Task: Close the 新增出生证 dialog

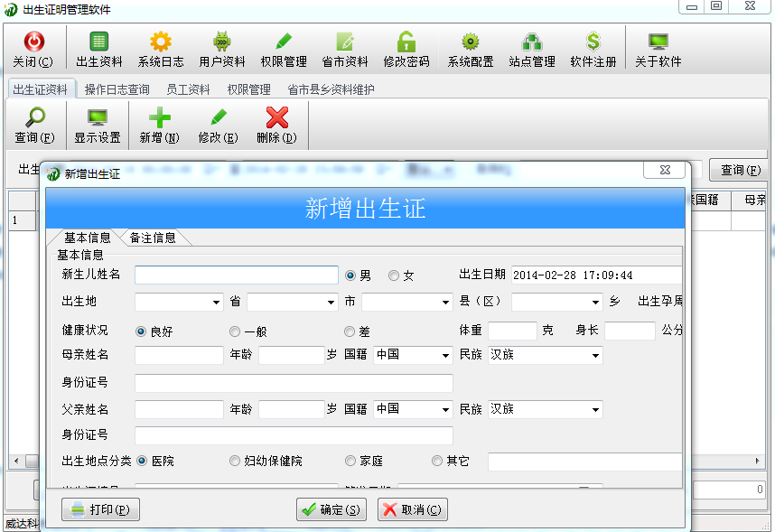Action: (665, 170)
